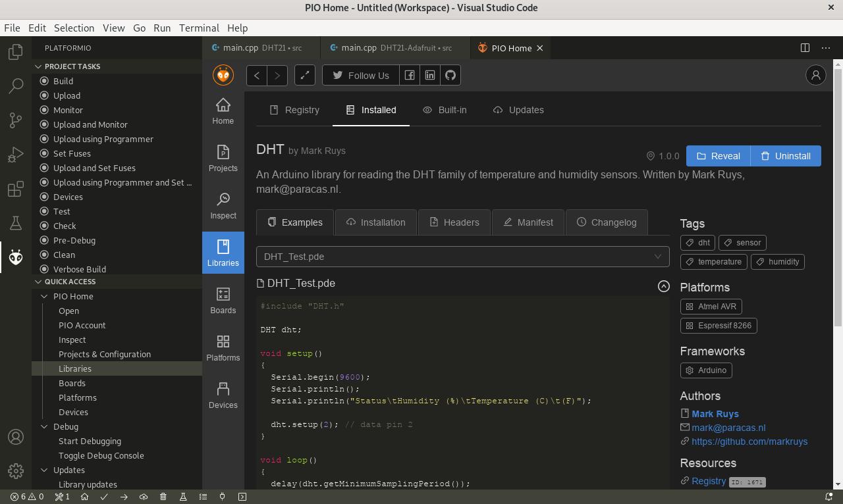
Task: Collapse the PIO Home tree node
Action: [x=45, y=296]
